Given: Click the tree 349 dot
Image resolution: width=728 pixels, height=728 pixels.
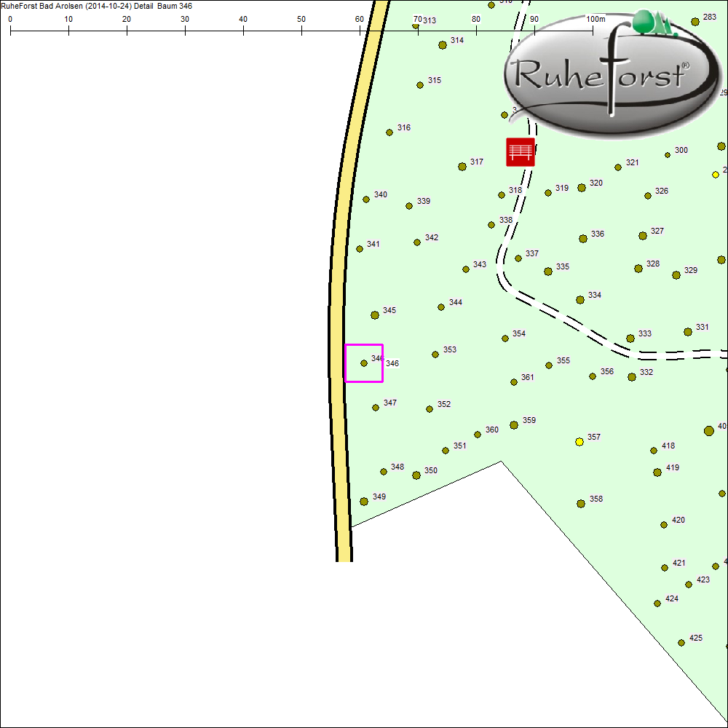Looking at the screenshot, I should pyautogui.click(x=364, y=502).
